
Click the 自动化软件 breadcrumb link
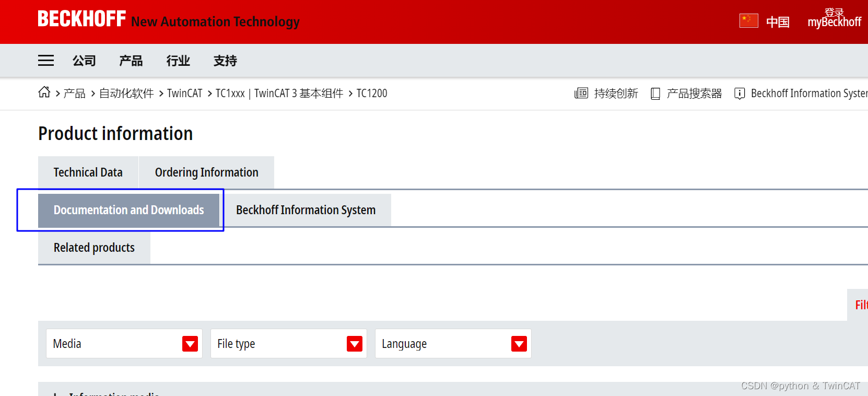(x=126, y=94)
